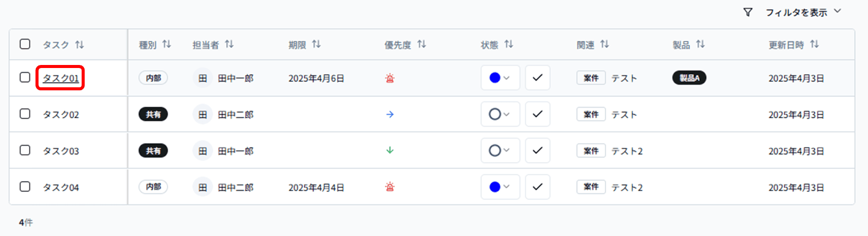Select the タスク02 row checkbox
Image resolution: width=868 pixels, height=236 pixels.
coord(25,114)
